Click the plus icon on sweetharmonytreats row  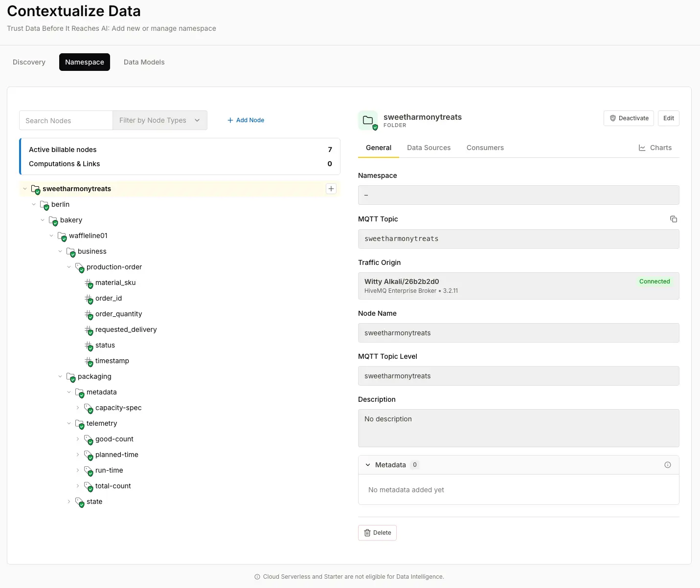pos(331,189)
